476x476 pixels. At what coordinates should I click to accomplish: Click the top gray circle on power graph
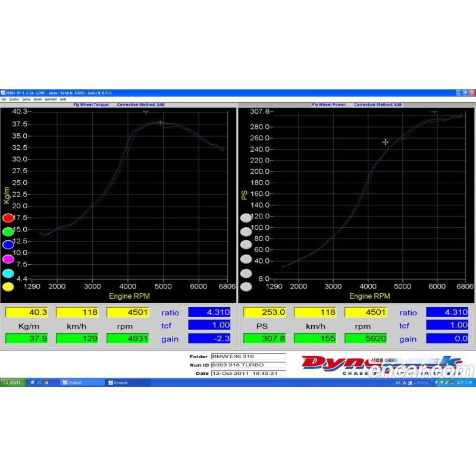click(x=246, y=218)
